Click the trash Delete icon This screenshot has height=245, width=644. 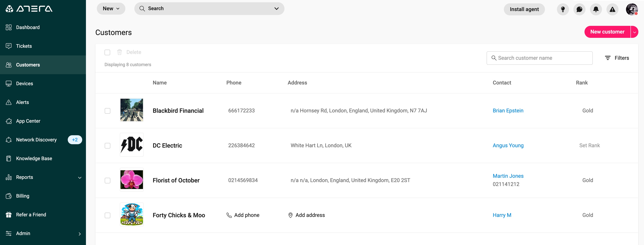(120, 52)
